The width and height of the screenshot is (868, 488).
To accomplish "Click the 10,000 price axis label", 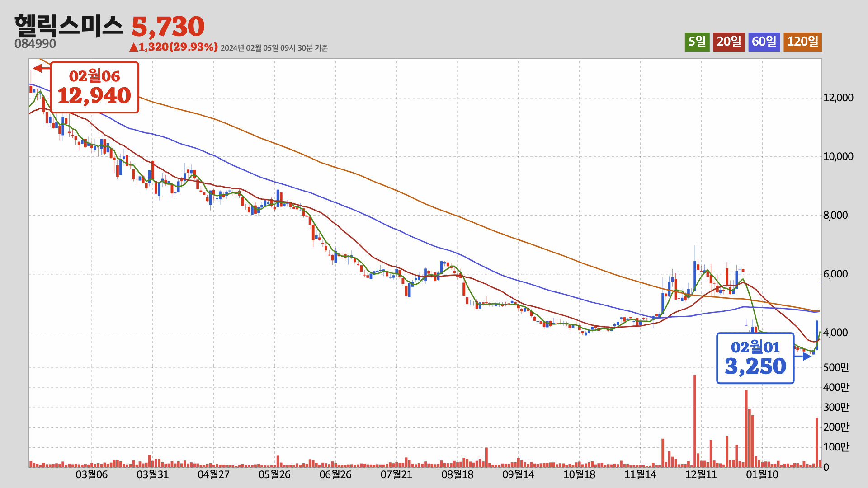I will [838, 156].
